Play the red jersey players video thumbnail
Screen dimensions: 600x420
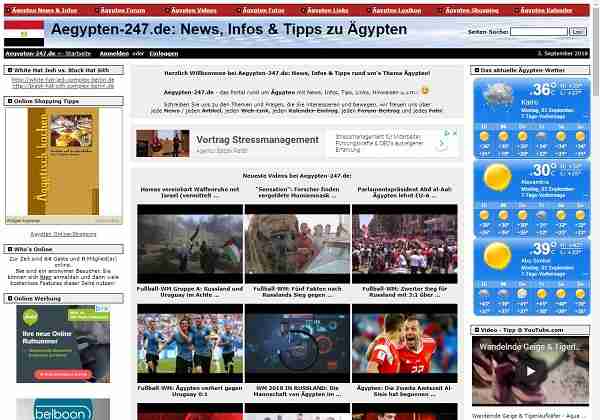(x=405, y=343)
